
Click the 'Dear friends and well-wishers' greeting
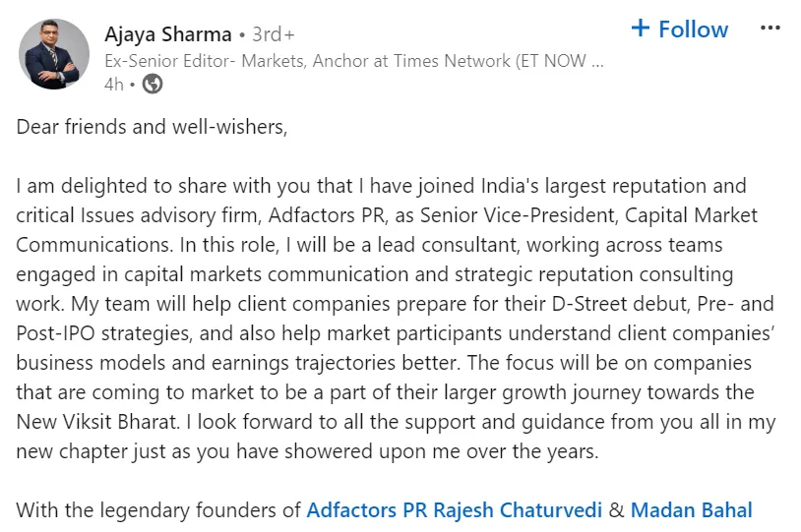point(152,127)
